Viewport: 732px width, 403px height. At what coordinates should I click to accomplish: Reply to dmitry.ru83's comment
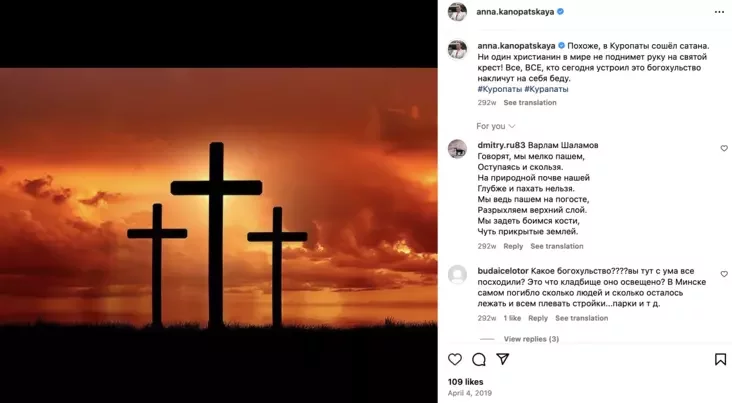[x=513, y=246]
